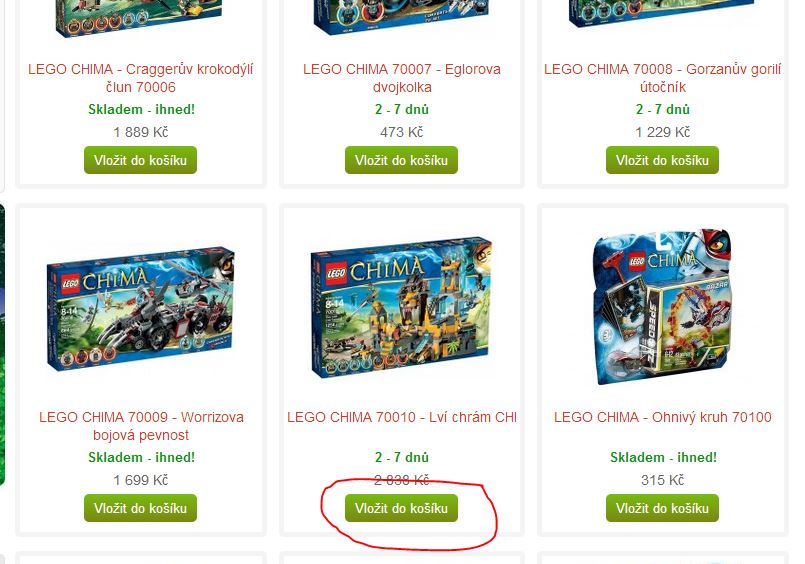Click the 1 699 Kč price label
Screen dimensions: 805x564
pos(141,480)
